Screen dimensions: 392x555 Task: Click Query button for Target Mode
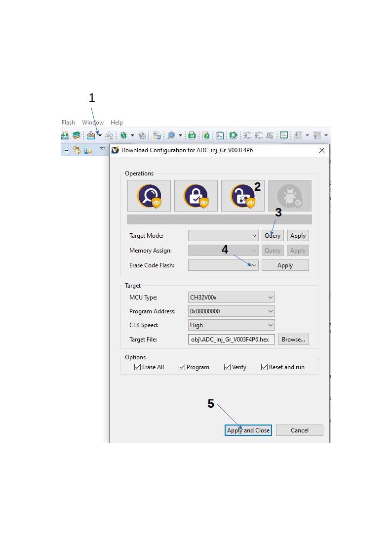273,236
